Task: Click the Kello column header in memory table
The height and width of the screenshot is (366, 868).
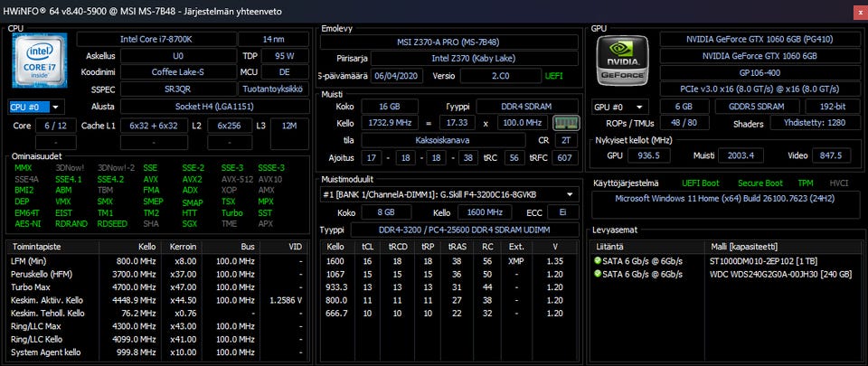Action: pyautogui.click(x=335, y=246)
